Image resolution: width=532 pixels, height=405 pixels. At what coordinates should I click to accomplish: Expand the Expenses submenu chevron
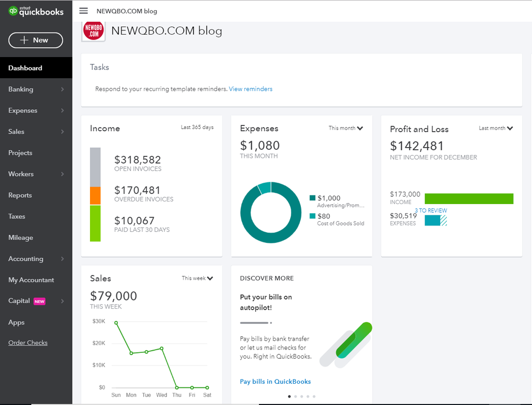pyautogui.click(x=62, y=111)
